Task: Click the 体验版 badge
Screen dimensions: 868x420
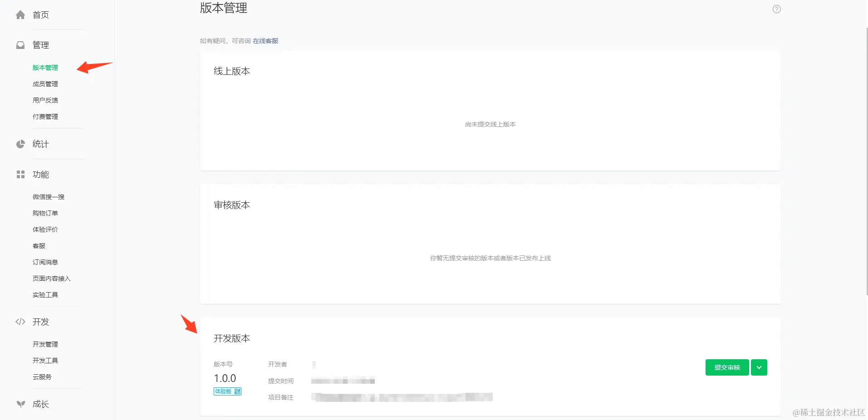Action: [227, 391]
